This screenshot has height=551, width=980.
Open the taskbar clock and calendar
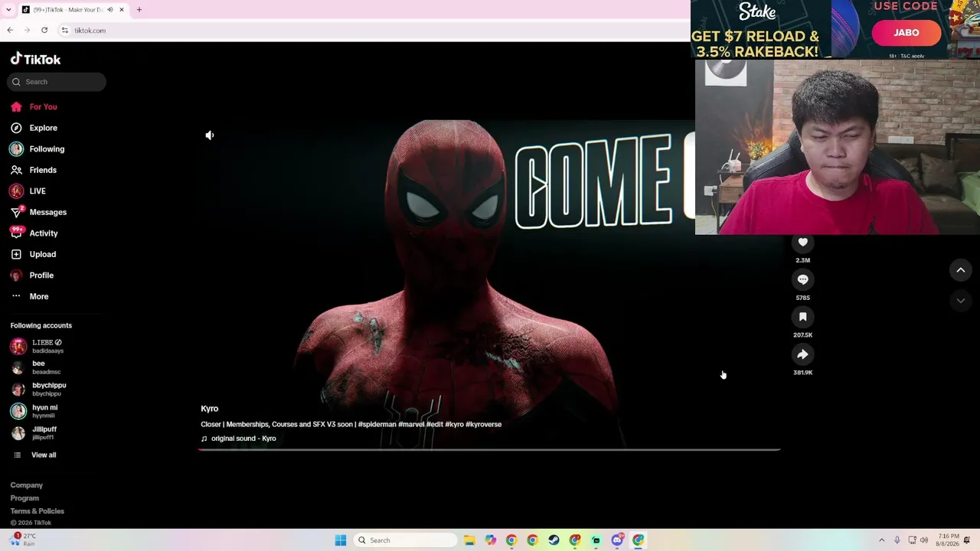point(948,540)
